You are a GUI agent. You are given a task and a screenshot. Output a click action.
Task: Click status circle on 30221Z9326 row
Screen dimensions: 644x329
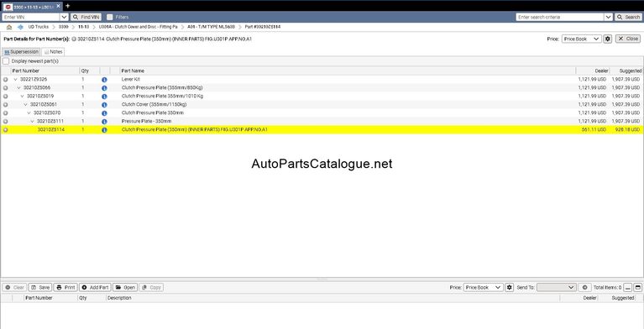pos(5,79)
